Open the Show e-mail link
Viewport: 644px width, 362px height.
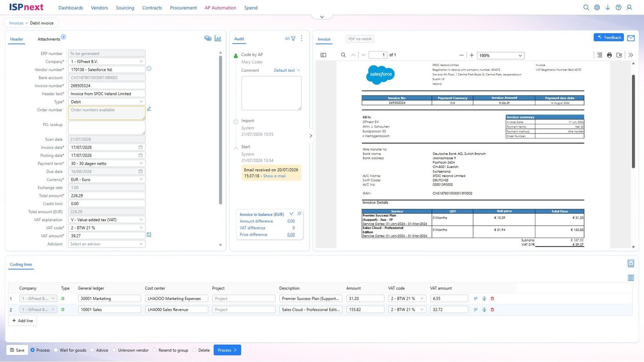(274, 176)
